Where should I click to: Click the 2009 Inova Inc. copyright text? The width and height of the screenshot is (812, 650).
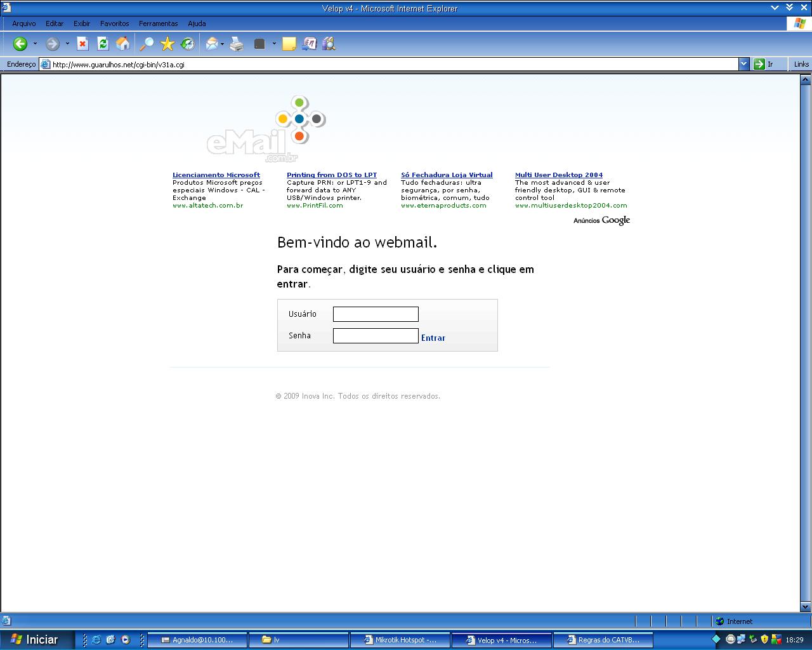pyautogui.click(x=358, y=396)
